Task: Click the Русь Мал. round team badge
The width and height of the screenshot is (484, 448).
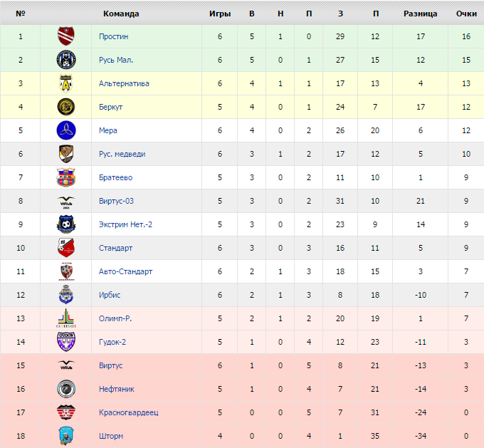Action: (x=66, y=60)
